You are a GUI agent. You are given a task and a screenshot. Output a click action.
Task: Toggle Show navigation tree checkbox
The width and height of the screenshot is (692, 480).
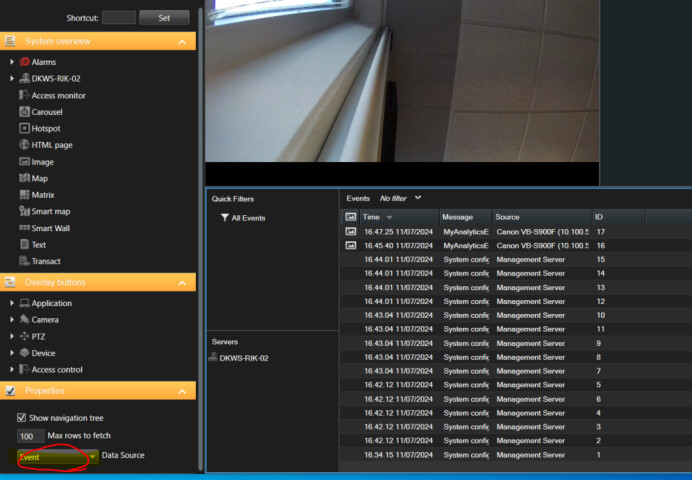pos(22,418)
